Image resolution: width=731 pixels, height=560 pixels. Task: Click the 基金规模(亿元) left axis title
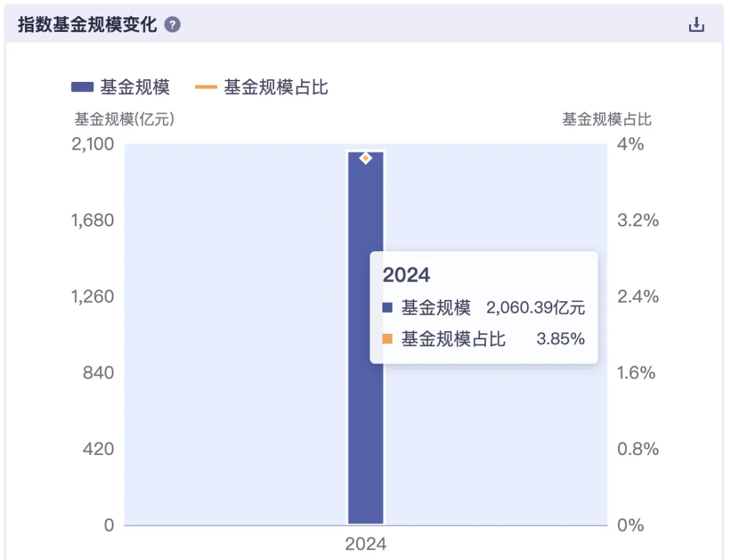pos(125,119)
